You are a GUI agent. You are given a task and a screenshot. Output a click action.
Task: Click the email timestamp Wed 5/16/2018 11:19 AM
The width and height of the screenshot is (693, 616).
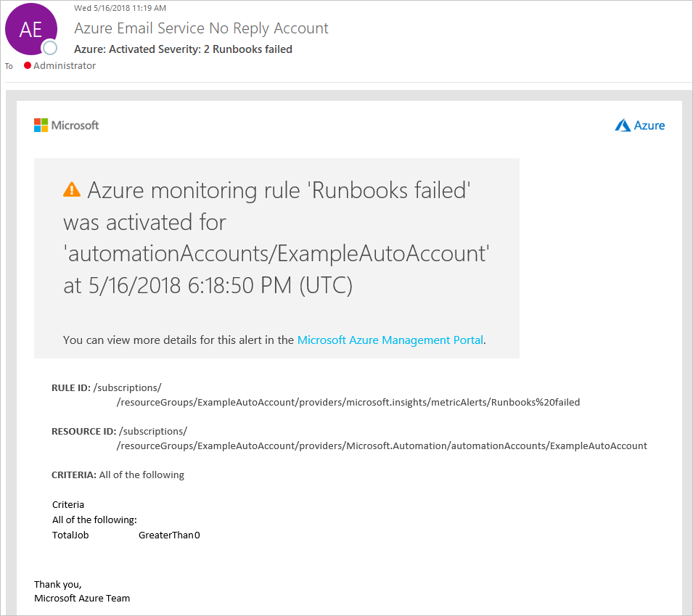coord(120,8)
